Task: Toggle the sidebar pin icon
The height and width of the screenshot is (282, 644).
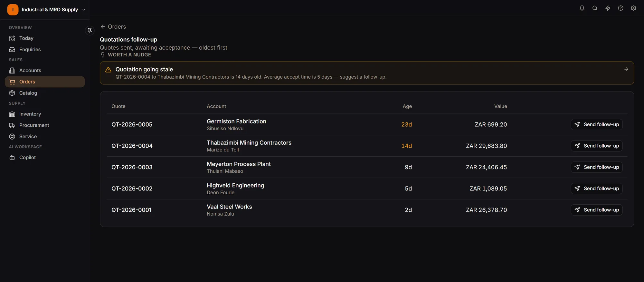Action: click(x=90, y=30)
